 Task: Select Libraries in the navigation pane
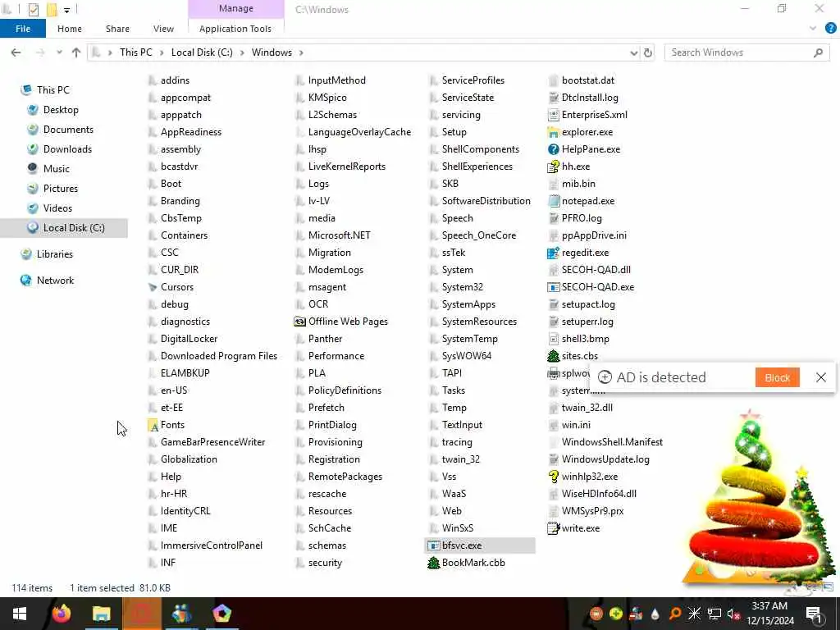point(55,254)
